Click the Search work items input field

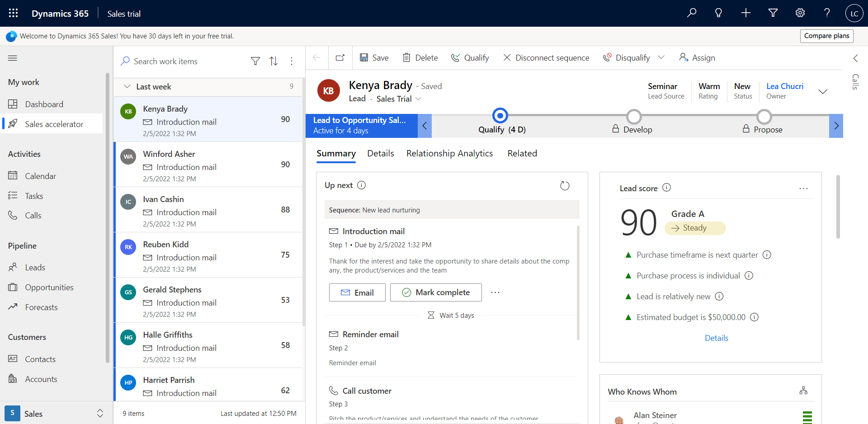[x=181, y=61]
